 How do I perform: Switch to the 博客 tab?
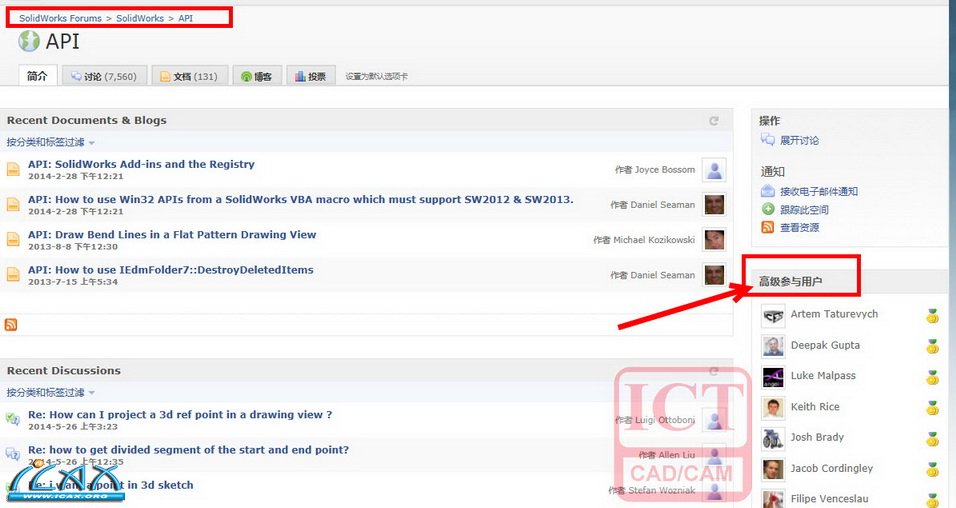tap(257, 76)
